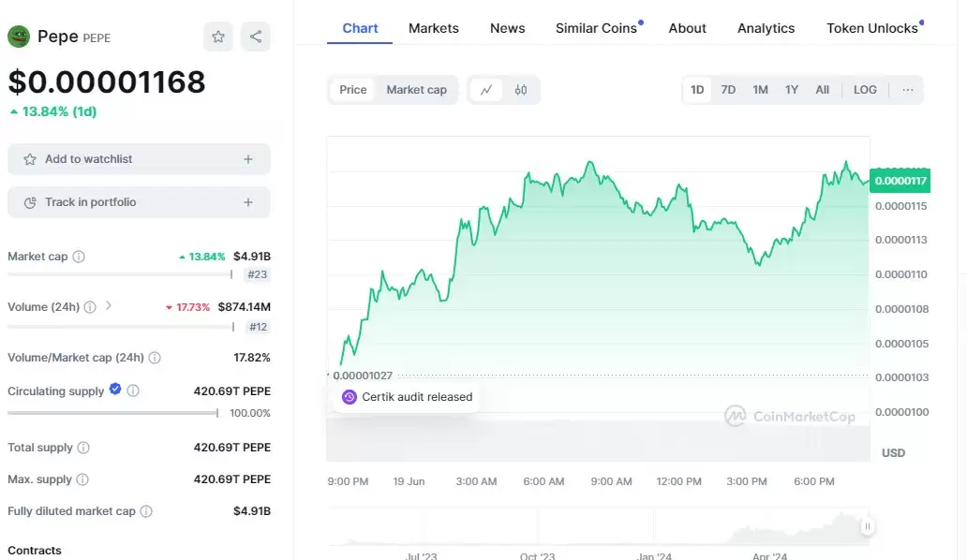Screen dimensions: 967x560
Task: Click the info icon next to Total supply
Action: click(83, 448)
